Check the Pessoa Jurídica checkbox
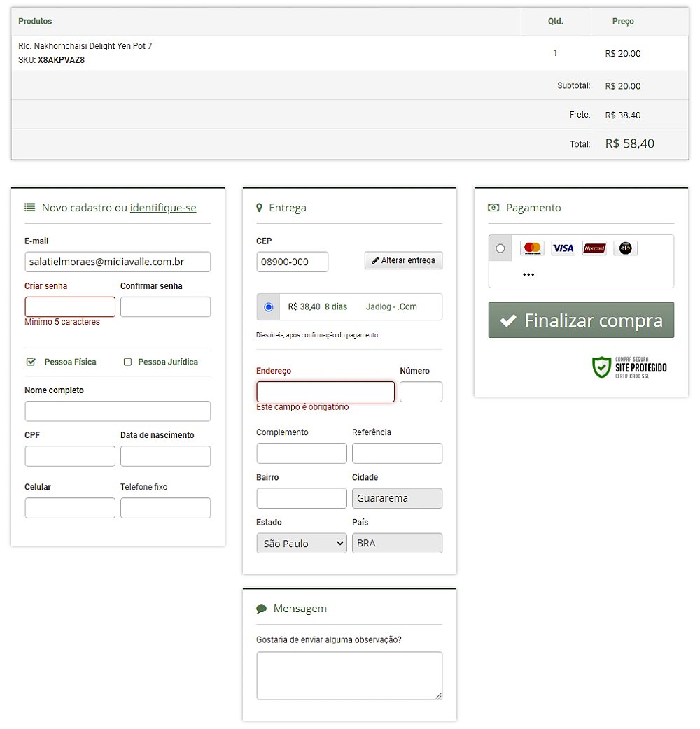Viewport: 700px width, 729px height. coord(127,362)
